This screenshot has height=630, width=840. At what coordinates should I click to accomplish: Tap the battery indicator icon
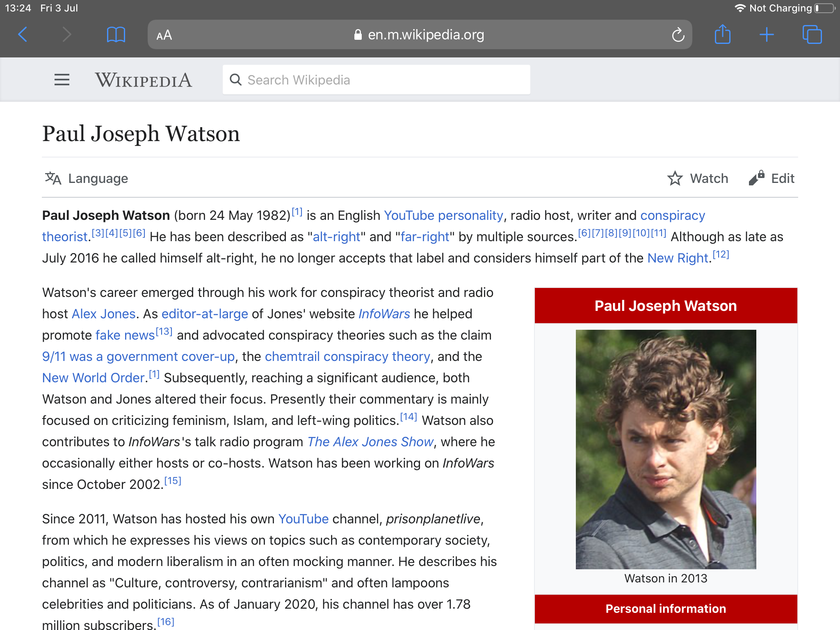(825, 8)
